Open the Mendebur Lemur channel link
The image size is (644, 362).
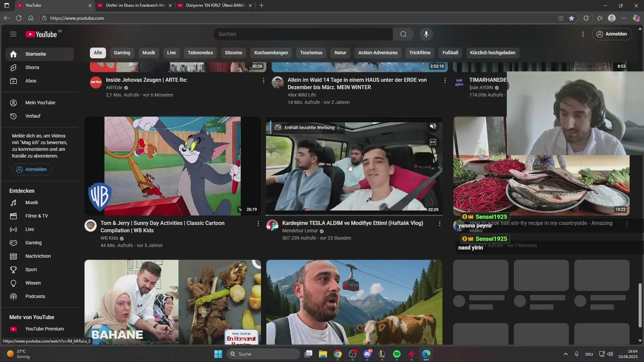[300, 231]
